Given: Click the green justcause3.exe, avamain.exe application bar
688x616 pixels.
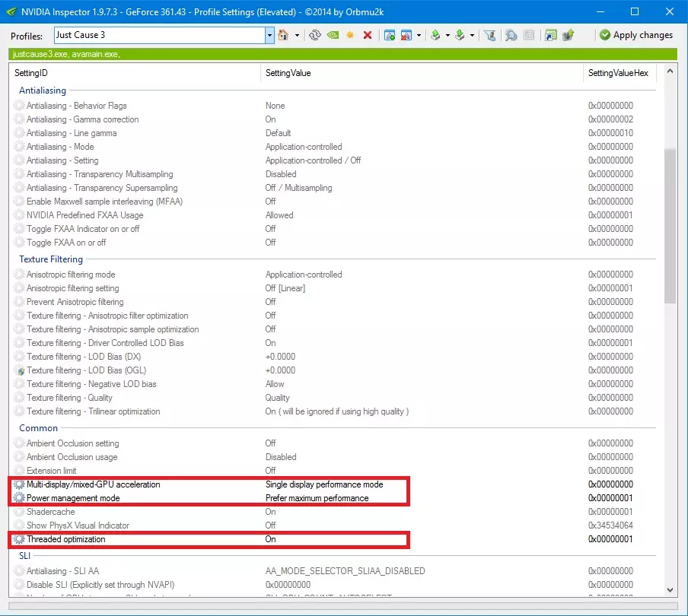Looking at the screenshot, I should pos(342,54).
